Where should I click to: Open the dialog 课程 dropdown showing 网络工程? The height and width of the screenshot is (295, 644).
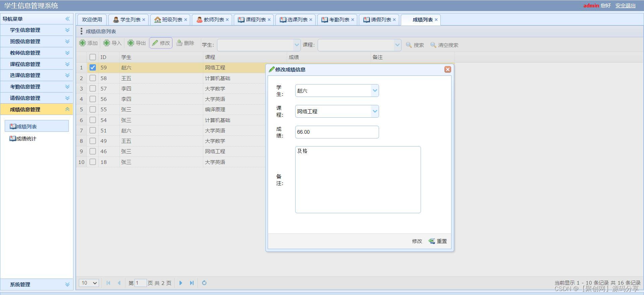click(375, 111)
